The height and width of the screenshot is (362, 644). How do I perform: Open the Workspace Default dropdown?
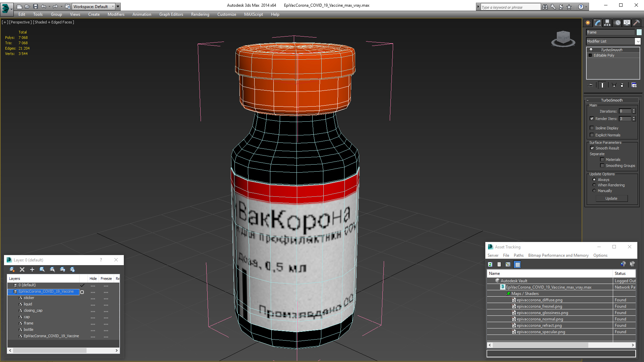(x=94, y=6)
